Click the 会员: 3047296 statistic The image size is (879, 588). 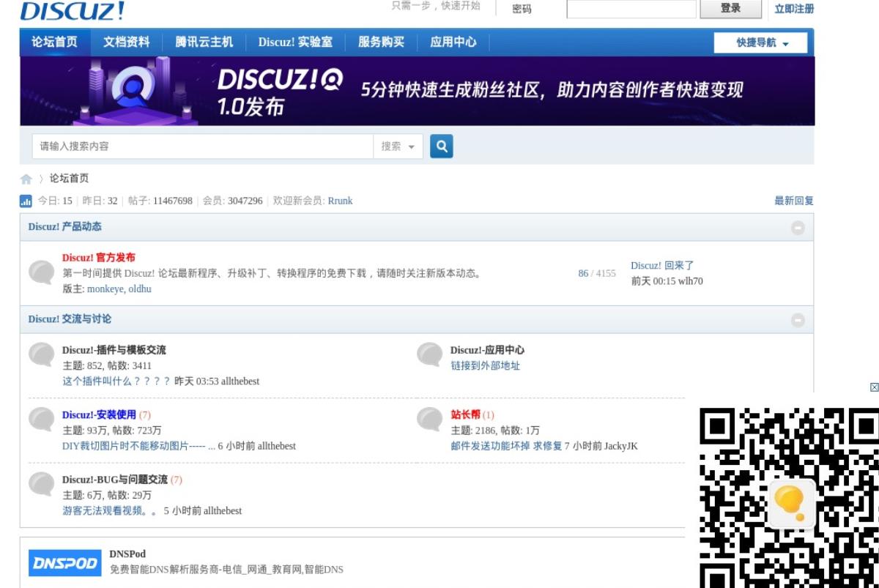pyautogui.click(x=232, y=201)
